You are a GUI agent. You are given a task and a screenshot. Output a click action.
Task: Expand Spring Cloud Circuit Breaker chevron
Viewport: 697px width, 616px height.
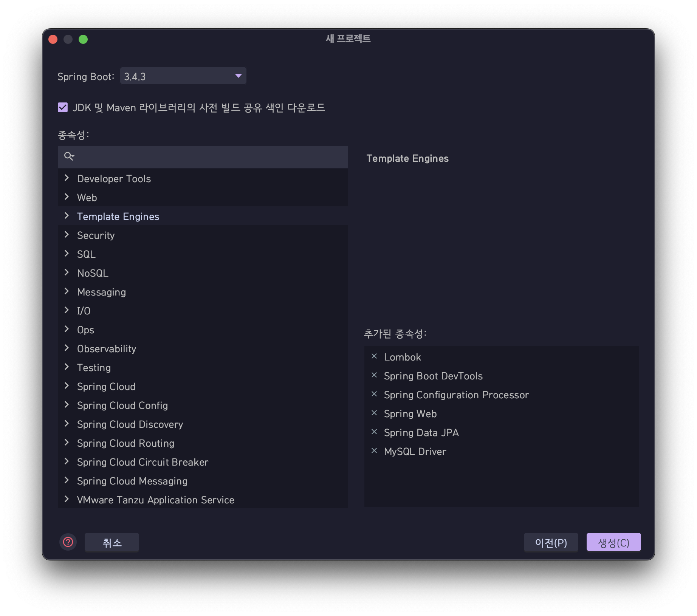67,461
